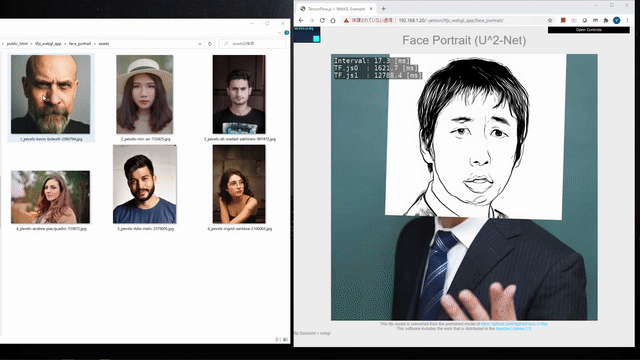Image resolution: width=640 pixels, height=360 pixels.
Task: Click the browser Back arrow
Action: [x=301, y=20]
